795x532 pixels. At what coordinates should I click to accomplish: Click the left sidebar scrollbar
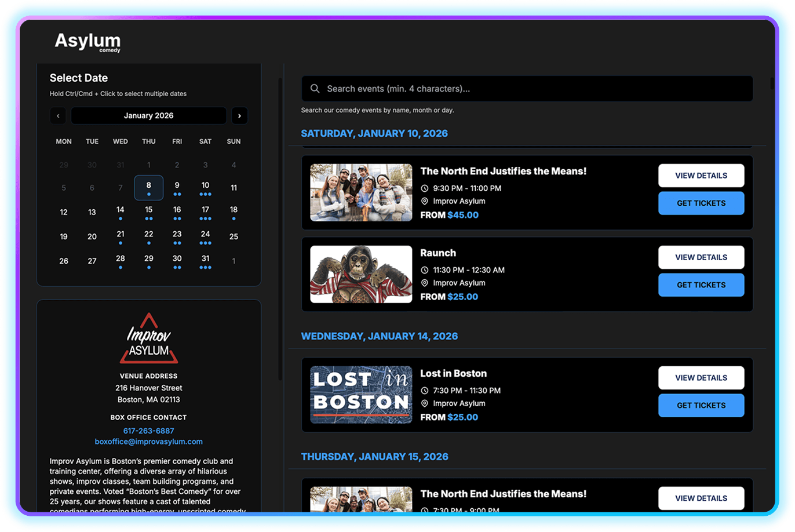click(x=281, y=229)
